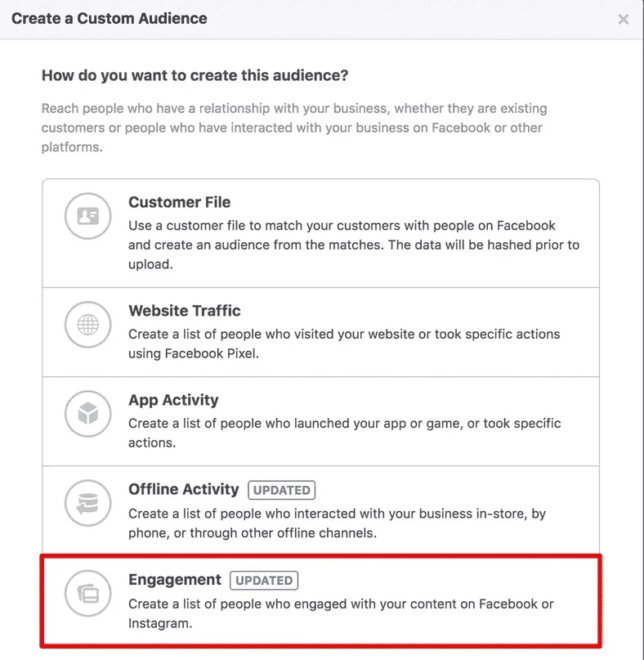Click the UPDATED badge beside Offline Activity
This screenshot has height=660, width=644.
pos(281,491)
